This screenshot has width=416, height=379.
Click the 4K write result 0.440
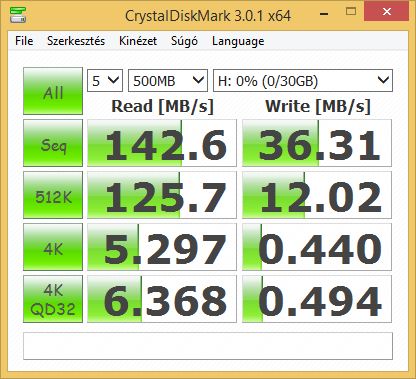[x=317, y=247]
